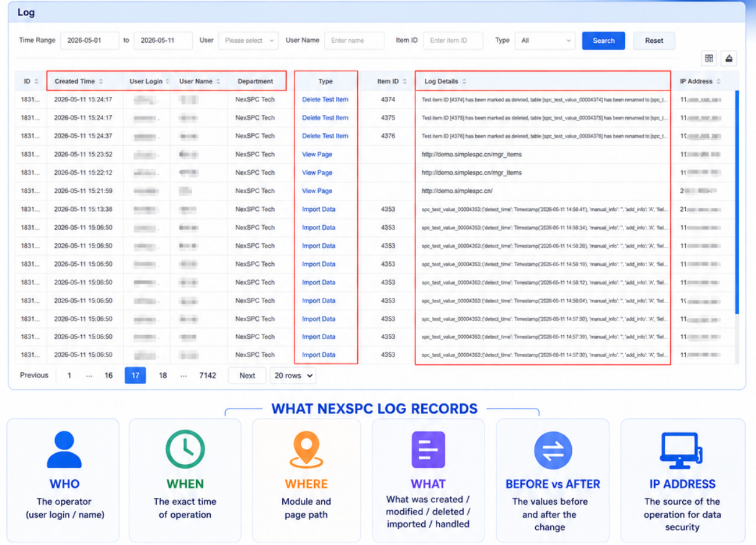Click Item ID cell 4376
The image size is (756, 545).
tap(388, 136)
